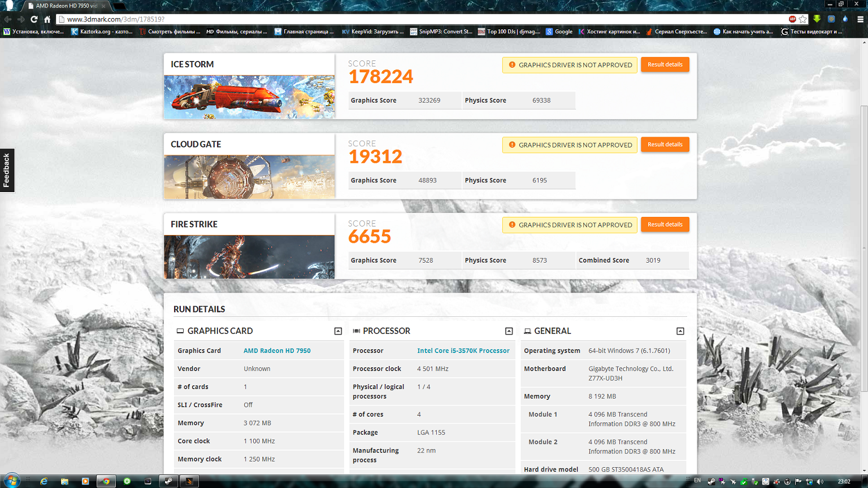Open the bookmark ending in 'включе...'
868x488 pixels.
click(x=34, y=32)
